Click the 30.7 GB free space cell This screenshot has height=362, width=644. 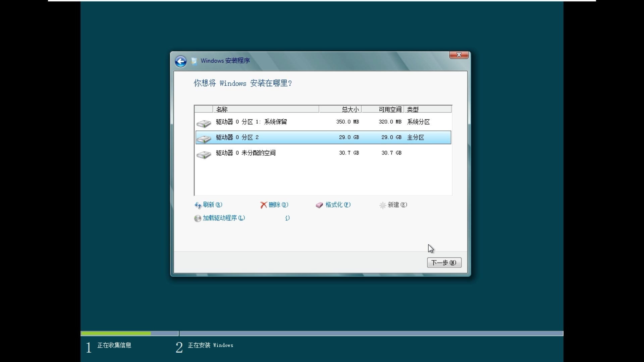[391, 153]
